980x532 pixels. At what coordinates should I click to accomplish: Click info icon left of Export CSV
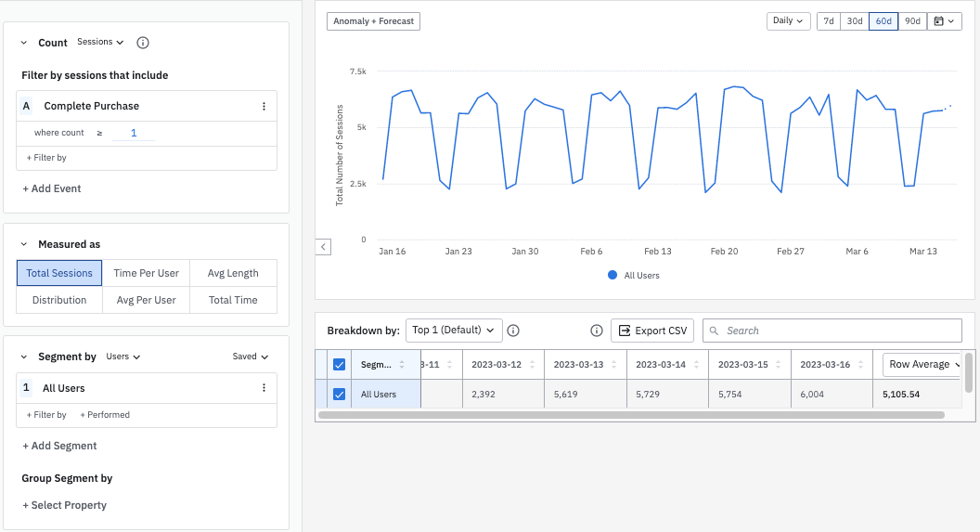[597, 331]
